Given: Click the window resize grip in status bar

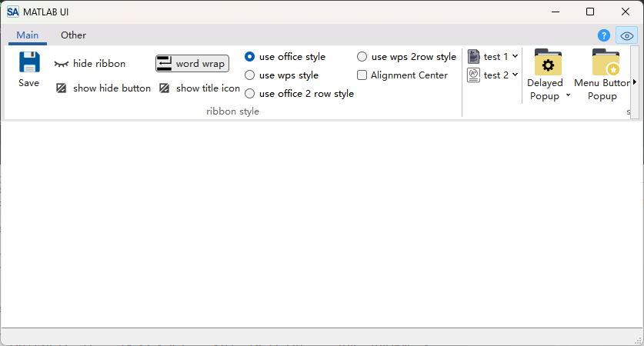Looking at the screenshot, I should (x=639, y=341).
